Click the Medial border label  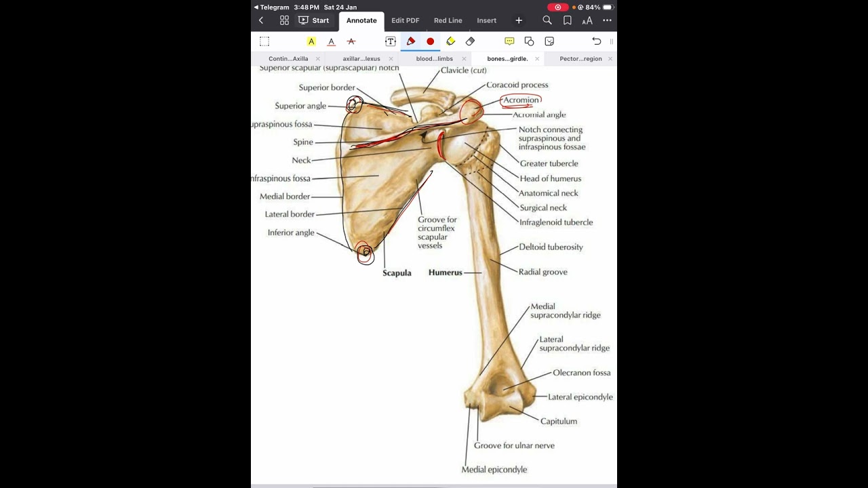click(x=285, y=197)
